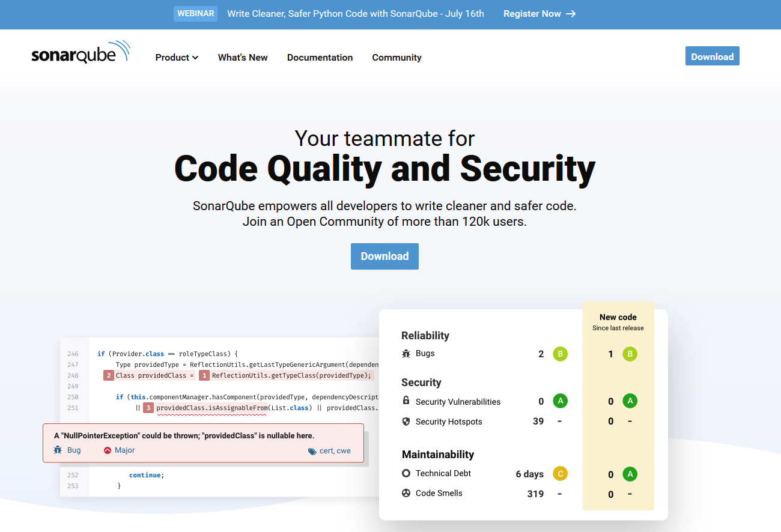Click the Technical Debt C rating badge
Screen dimensions: 781x532
click(x=560, y=474)
